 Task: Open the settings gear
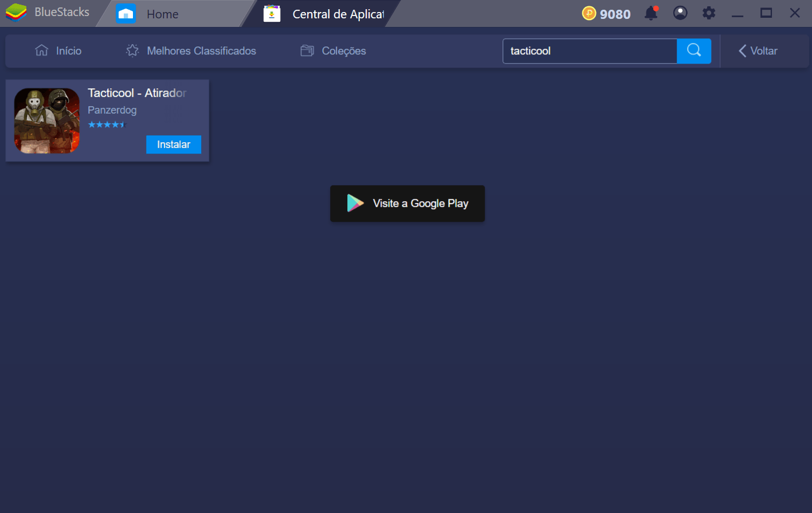click(x=709, y=13)
